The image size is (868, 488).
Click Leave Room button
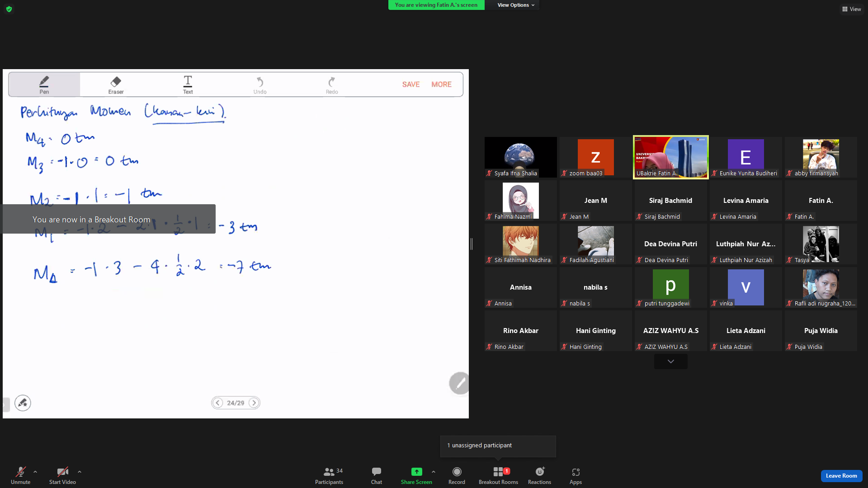click(841, 476)
